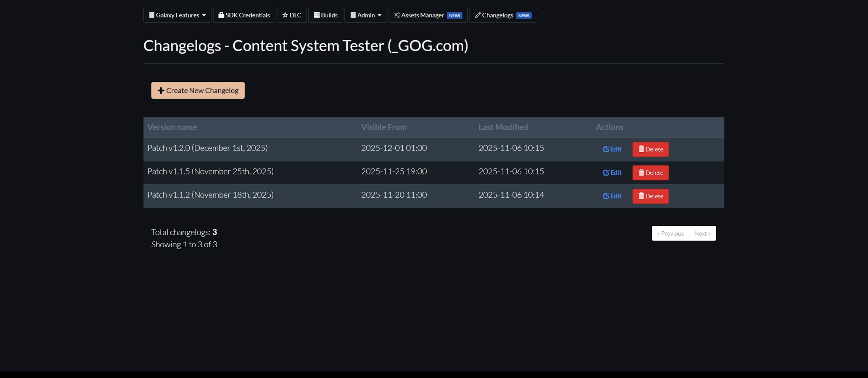The image size is (868, 378).
Task: Open the SDK Credentials page
Action: tap(243, 15)
